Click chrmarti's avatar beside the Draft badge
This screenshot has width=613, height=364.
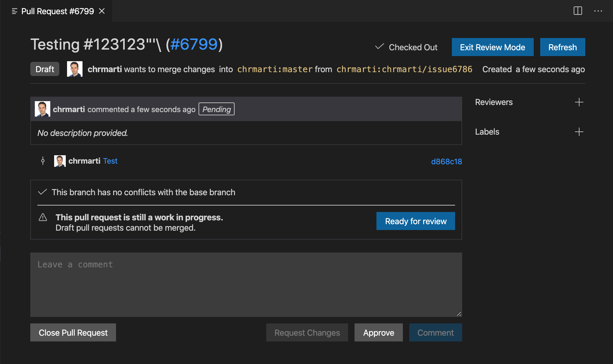click(74, 69)
